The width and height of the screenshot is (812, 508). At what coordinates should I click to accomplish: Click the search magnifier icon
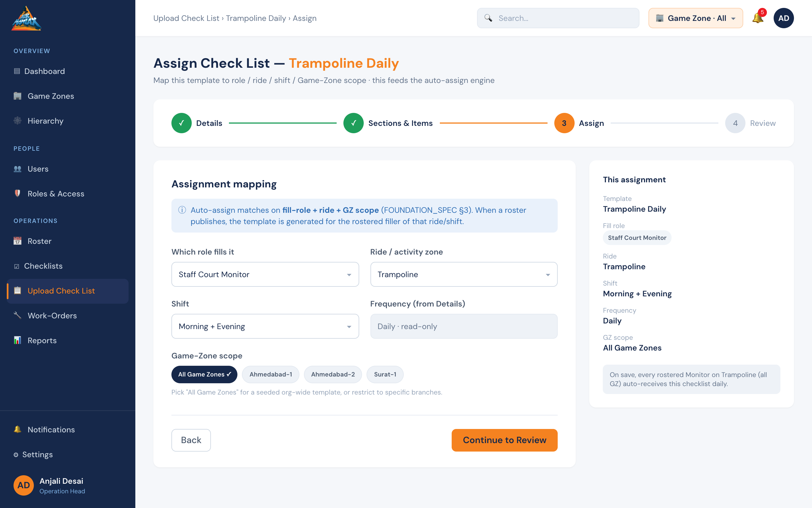pyautogui.click(x=488, y=18)
